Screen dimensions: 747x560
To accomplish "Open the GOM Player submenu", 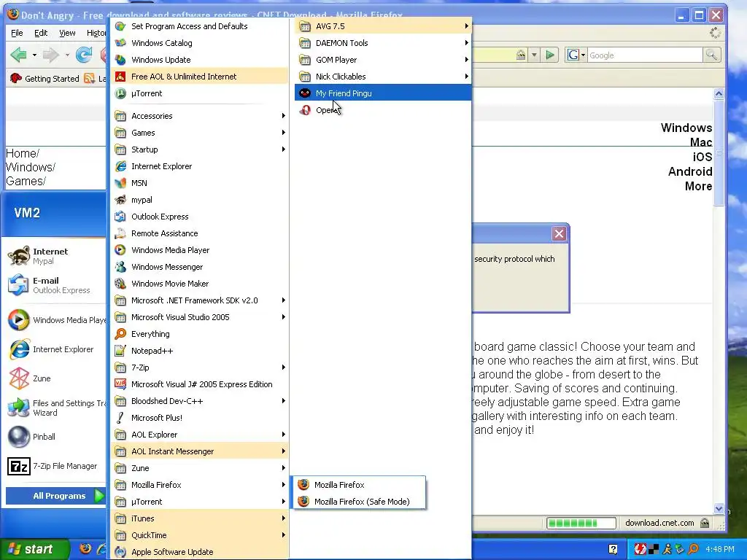I will [x=384, y=60].
